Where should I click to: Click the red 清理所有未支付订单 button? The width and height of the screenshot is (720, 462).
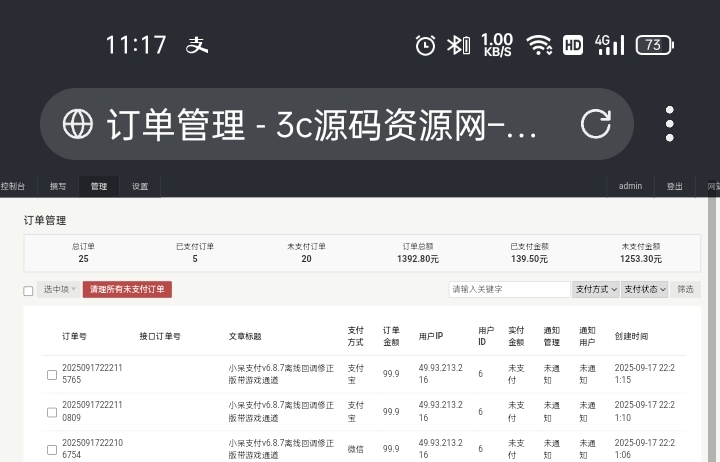tap(127, 289)
